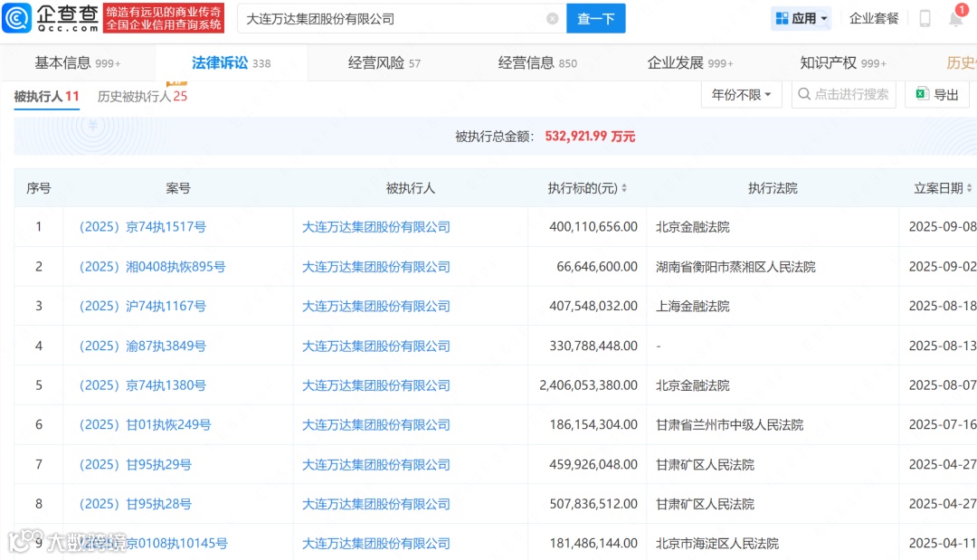Open case (2025)甘95执29号
This screenshot has width=977, height=560.
pyautogui.click(x=135, y=464)
